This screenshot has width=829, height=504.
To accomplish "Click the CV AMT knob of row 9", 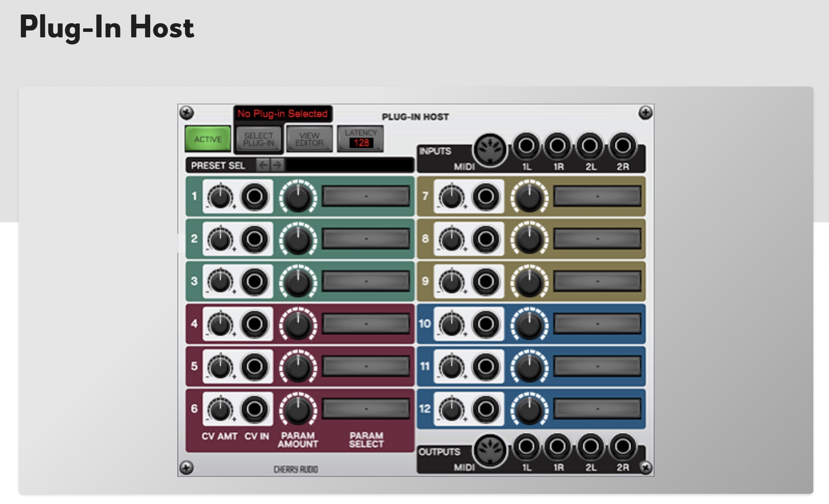I will [451, 282].
